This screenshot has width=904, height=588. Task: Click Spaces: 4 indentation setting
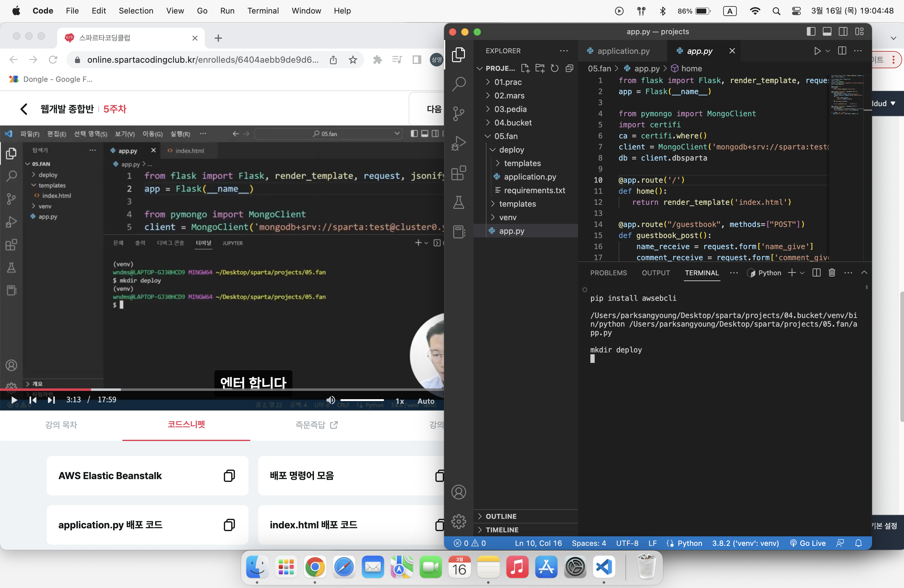click(x=589, y=543)
